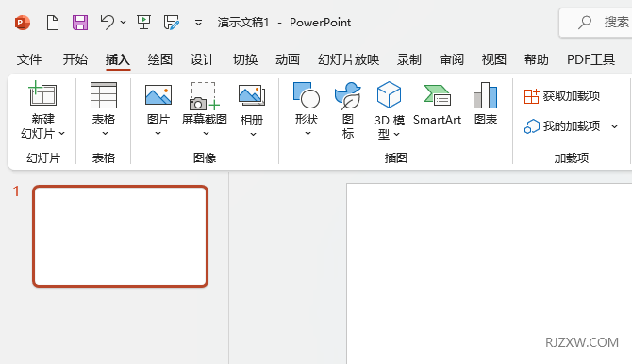
Task: Expand the 3D 模型 dropdown chevron
Action: [x=396, y=134]
